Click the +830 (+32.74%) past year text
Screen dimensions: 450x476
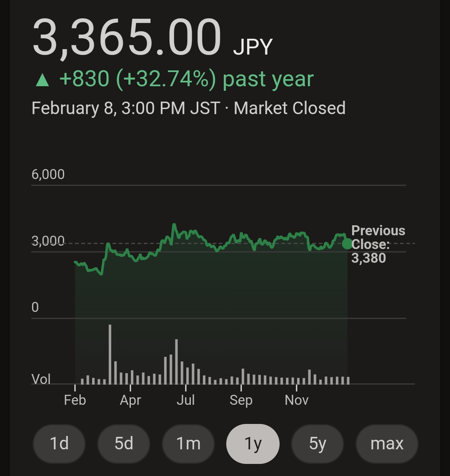tap(186, 79)
